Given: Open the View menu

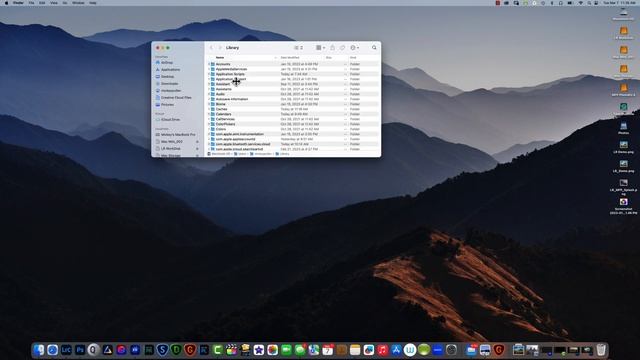Looking at the screenshot, I should click(53, 3).
